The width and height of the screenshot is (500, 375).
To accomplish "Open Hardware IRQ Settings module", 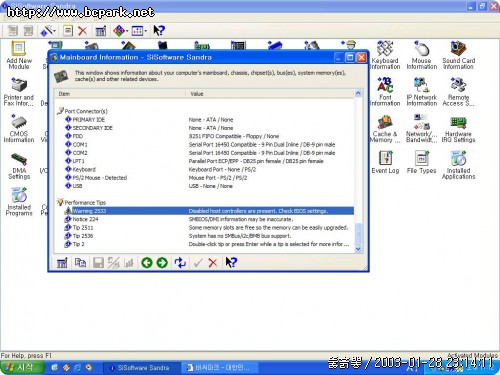I will coord(458,128).
